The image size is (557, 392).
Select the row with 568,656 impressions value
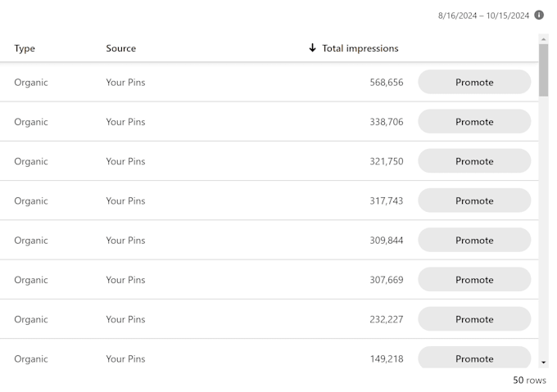click(269, 82)
